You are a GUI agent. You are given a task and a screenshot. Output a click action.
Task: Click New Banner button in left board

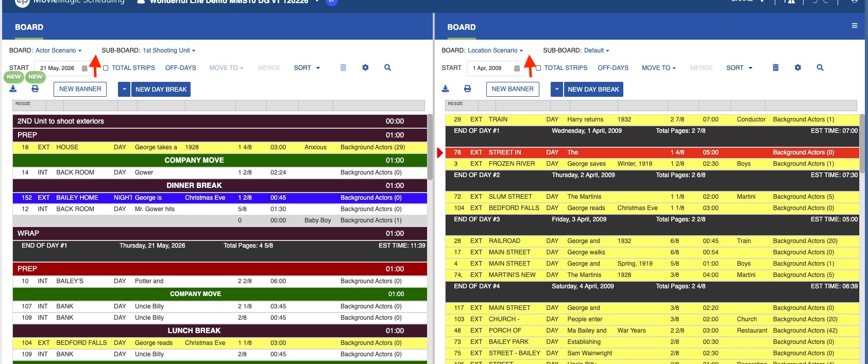[x=80, y=89]
